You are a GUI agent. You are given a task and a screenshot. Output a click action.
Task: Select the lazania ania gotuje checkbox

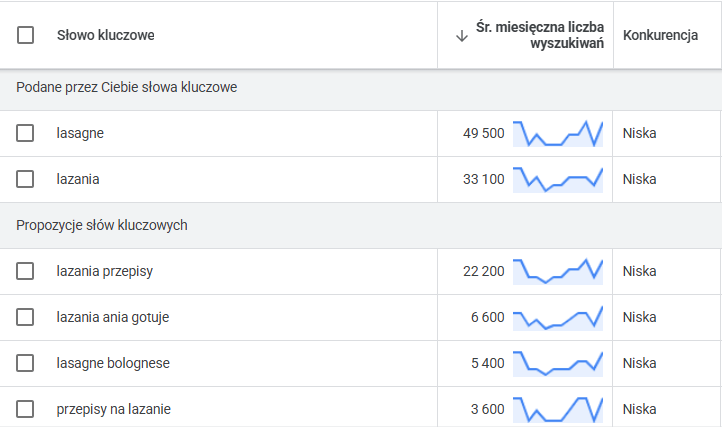click(x=26, y=317)
